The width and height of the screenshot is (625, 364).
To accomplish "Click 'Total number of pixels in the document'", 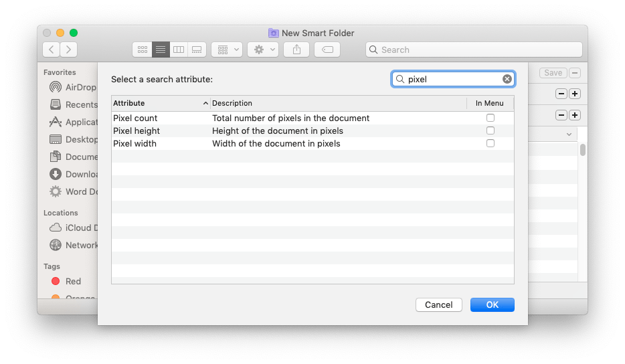I will [290, 118].
